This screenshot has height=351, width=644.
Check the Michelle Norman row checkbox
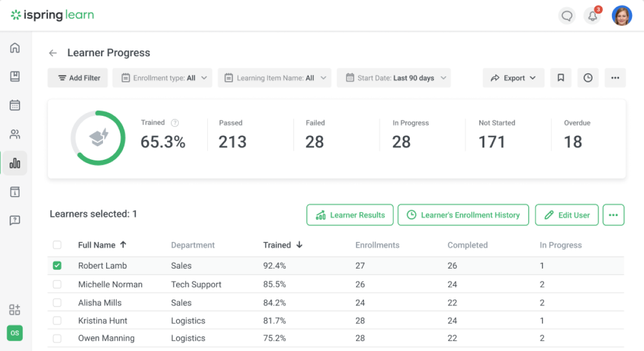tap(57, 284)
